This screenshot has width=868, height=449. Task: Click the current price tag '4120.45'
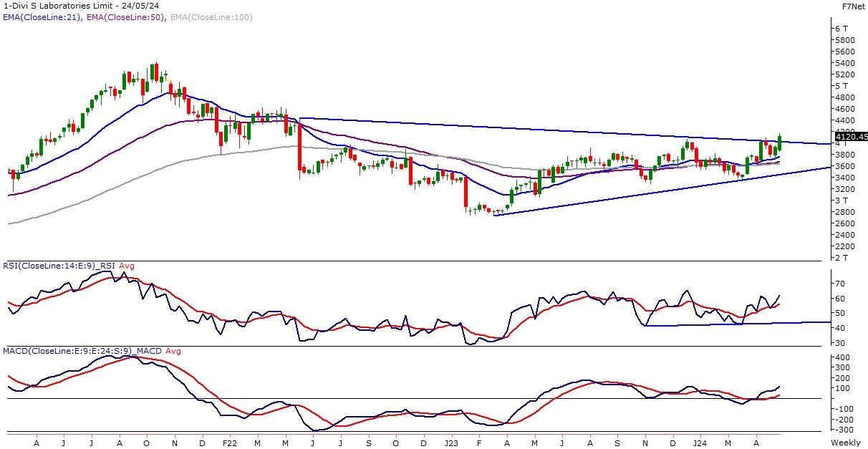(851, 136)
